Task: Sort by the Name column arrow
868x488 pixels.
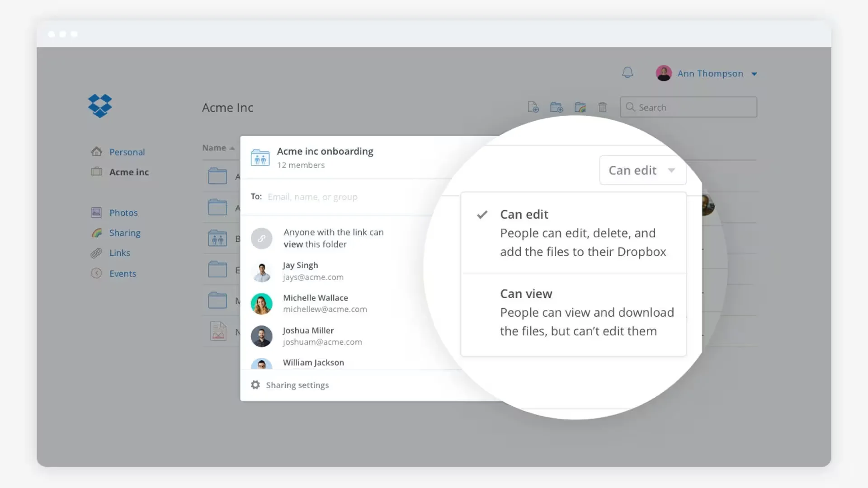Action: tap(232, 148)
